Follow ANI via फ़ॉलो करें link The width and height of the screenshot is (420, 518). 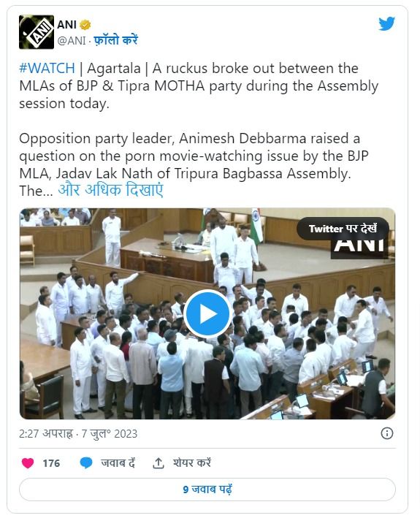tap(115, 40)
